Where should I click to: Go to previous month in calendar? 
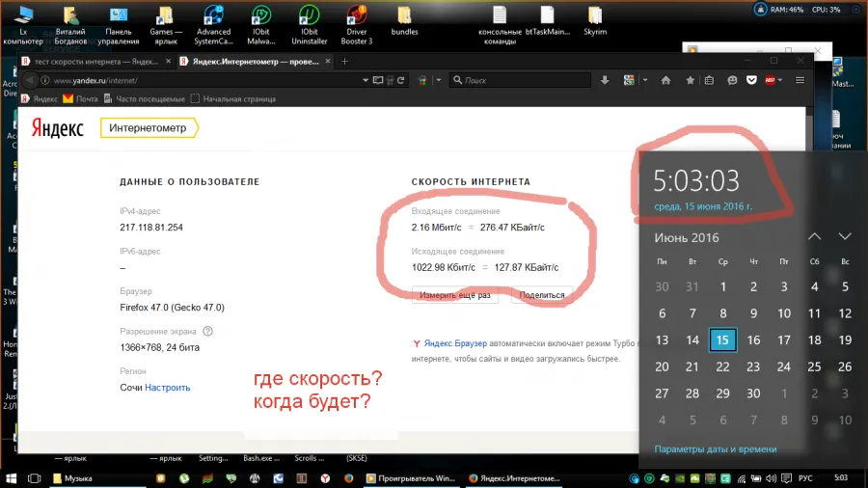814,237
